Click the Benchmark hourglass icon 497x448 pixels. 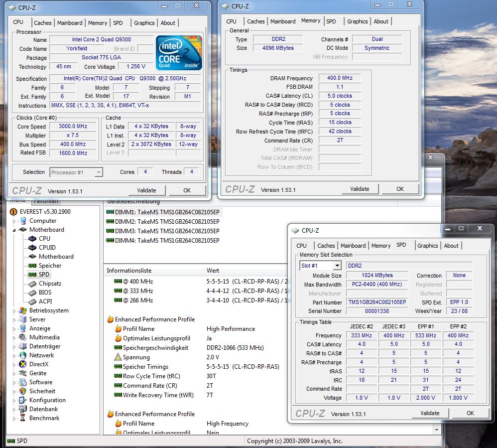coord(21,418)
